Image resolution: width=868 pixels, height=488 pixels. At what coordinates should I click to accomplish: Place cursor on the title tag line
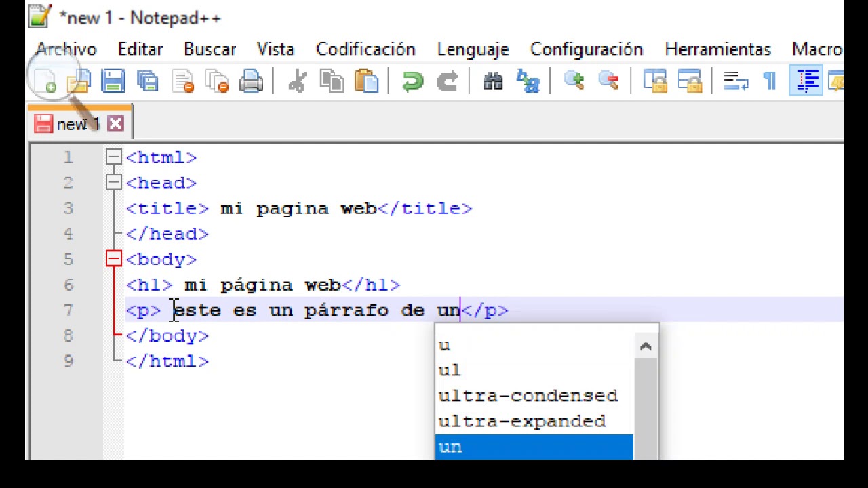click(299, 208)
